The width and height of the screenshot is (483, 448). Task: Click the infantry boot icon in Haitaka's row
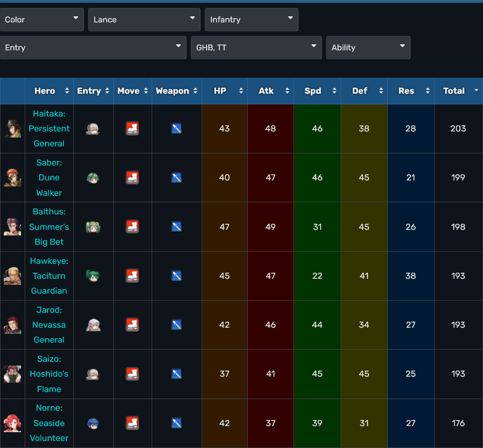coord(133,129)
